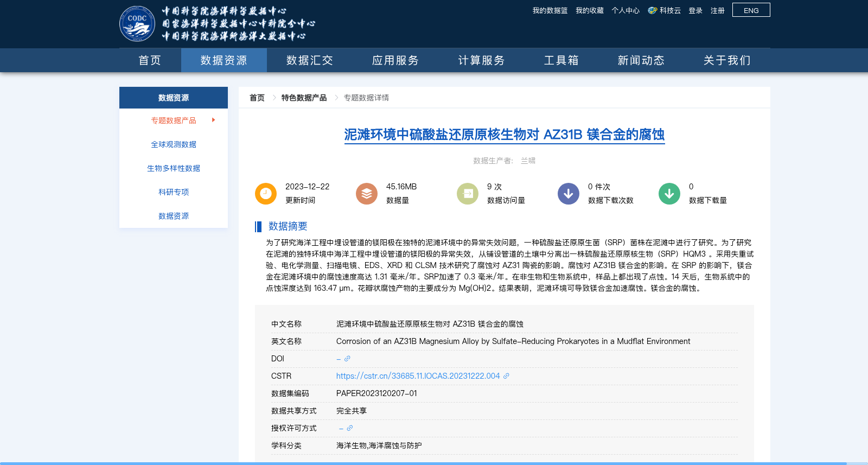Viewport: 868px width, 465px height.
Task: Open the 首页 navigation menu
Action: 150,60
